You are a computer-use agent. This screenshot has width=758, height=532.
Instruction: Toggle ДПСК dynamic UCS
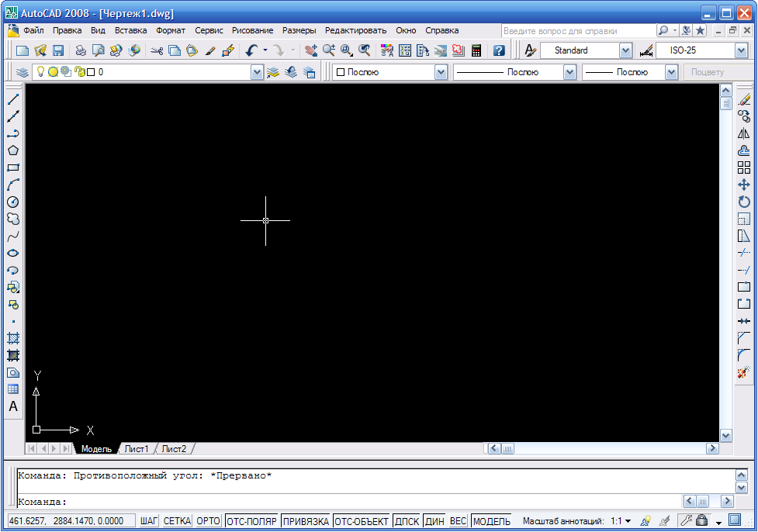[407, 521]
